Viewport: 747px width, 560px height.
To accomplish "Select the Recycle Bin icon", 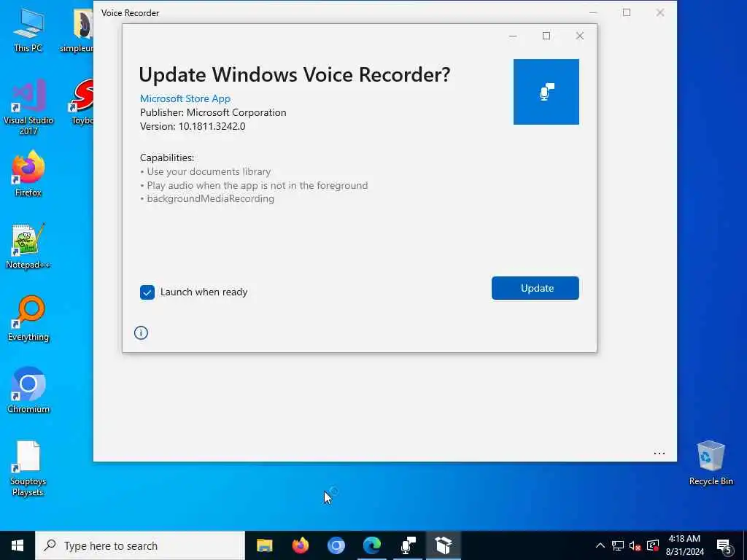I will tap(711, 463).
